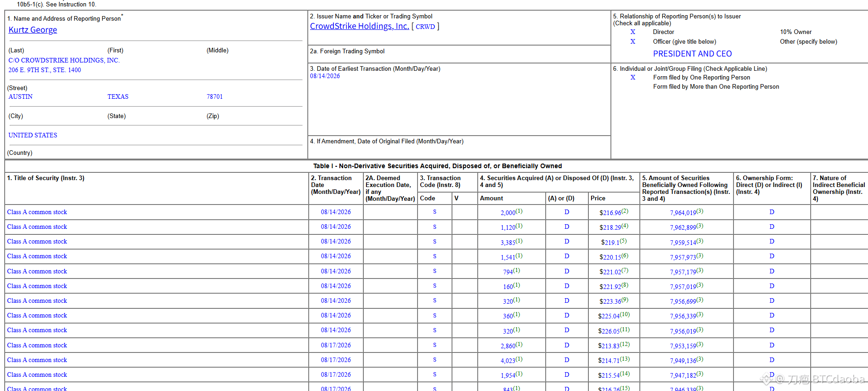Click the Deemed Execution Date column header
868x391 pixels.
pos(390,188)
